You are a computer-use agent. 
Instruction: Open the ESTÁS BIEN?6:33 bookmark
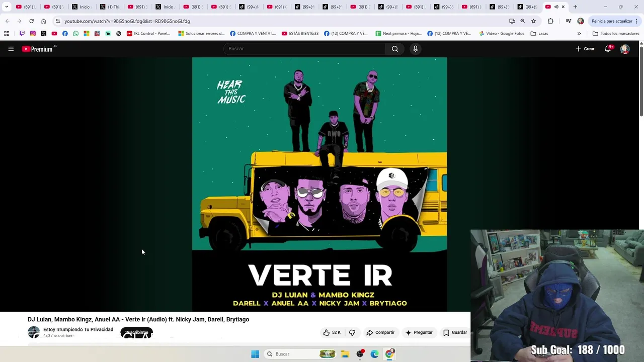(x=300, y=34)
